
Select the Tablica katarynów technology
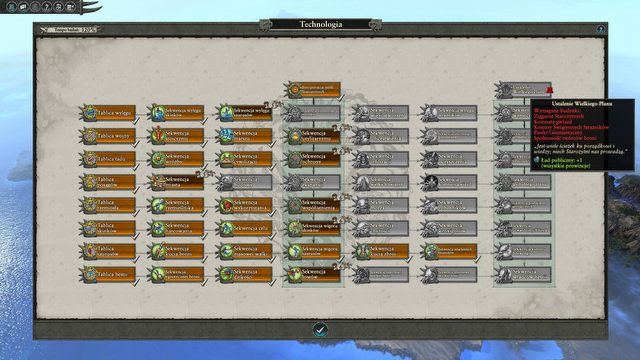tap(109, 252)
